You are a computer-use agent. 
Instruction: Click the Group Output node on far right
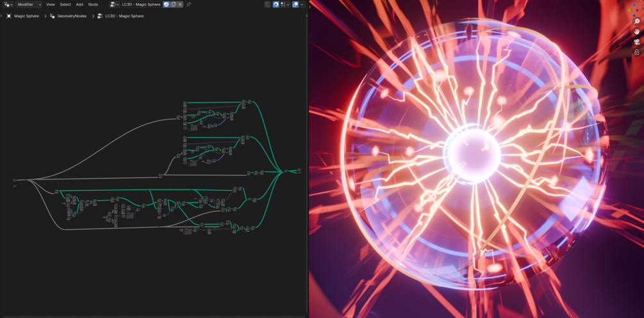[x=299, y=171]
